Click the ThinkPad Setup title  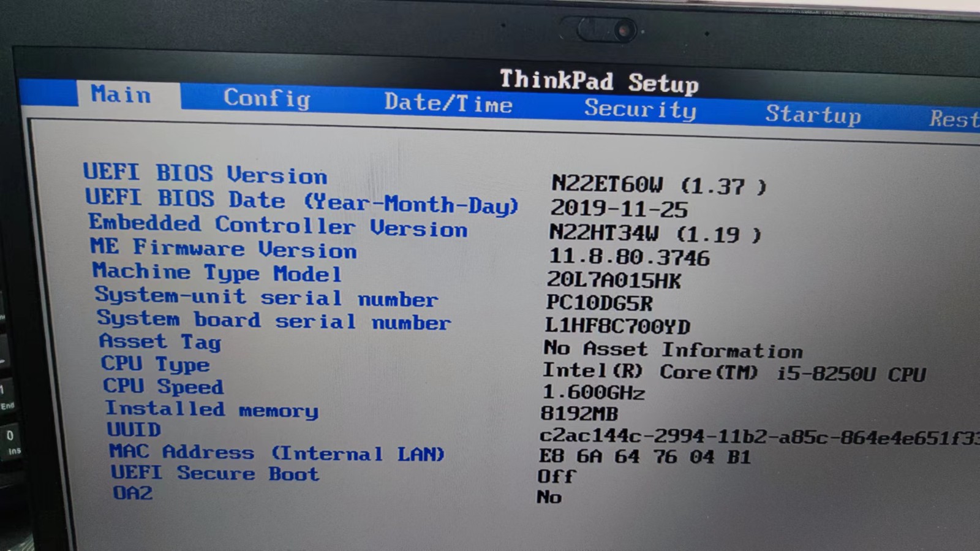[599, 82]
